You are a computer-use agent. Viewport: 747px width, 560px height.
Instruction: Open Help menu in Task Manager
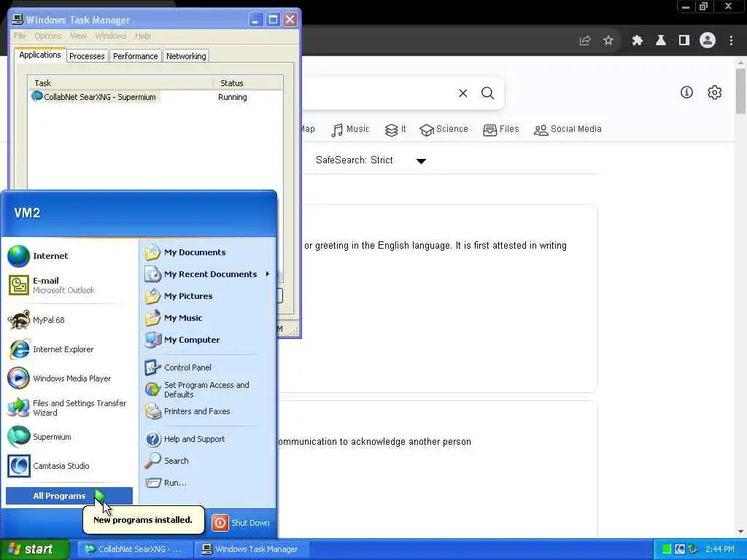point(142,36)
